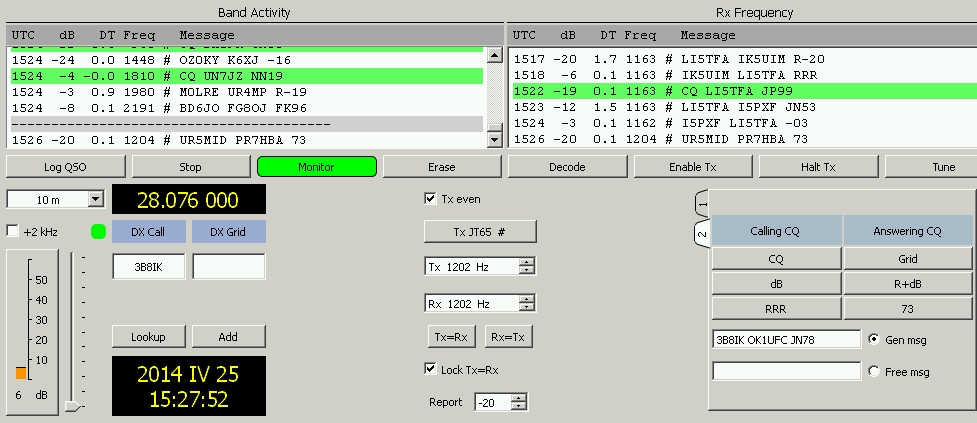Select the Free msg radio button
977x423 pixels.
(x=875, y=372)
